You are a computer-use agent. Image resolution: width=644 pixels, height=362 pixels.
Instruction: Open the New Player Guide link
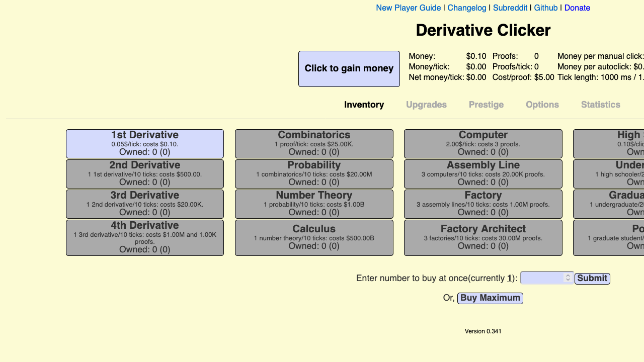[409, 8]
